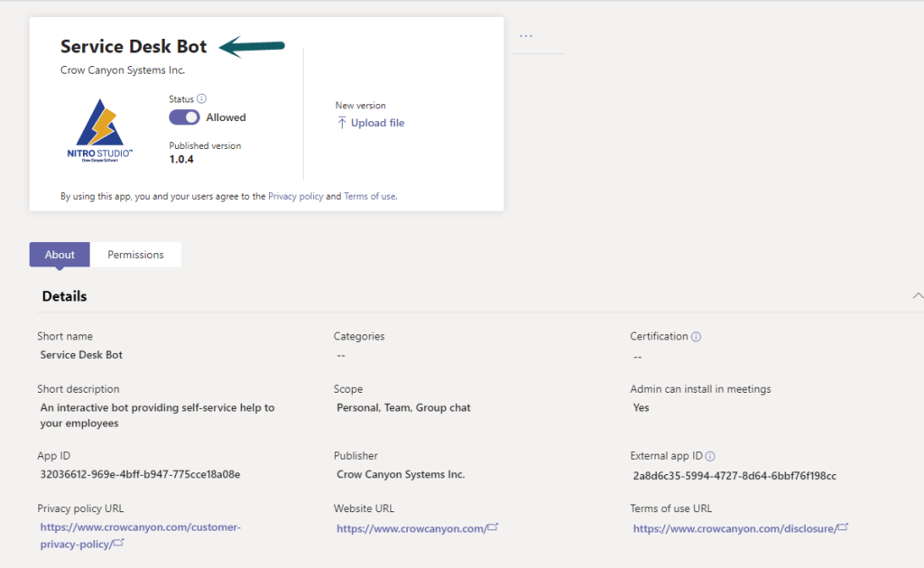924x568 pixels.
Task: Click the Published version label
Action: pos(205,145)
